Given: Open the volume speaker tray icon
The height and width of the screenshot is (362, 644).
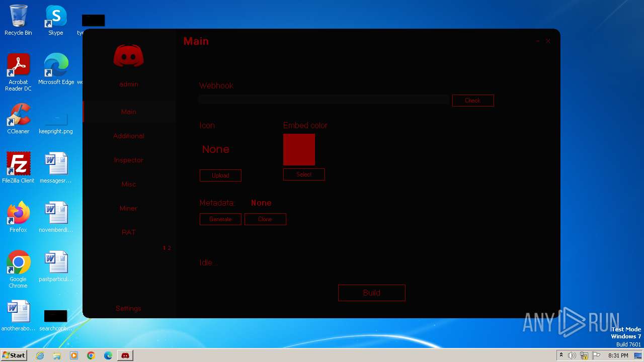Looking at the screenshot, I should coord(572,355).
